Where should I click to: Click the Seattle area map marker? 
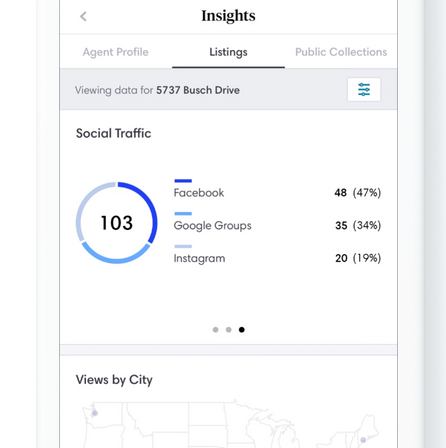[95, 413]
